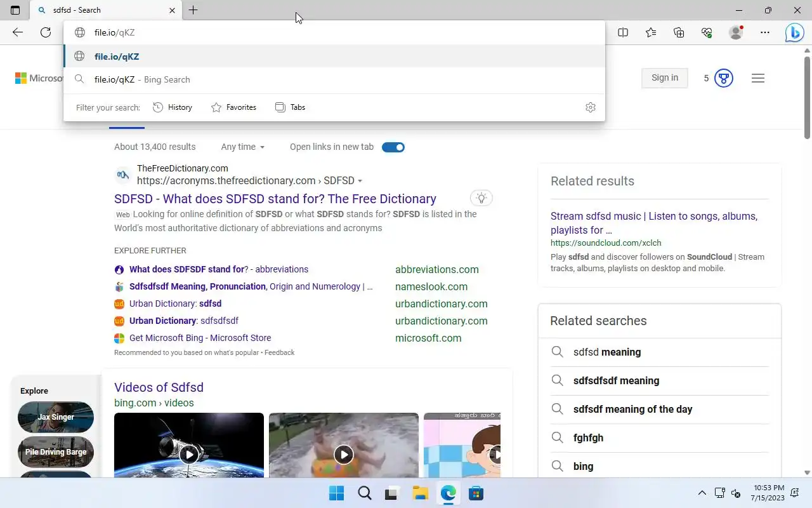Viewport: 812px width, 508px height.
Task: Open Collections icon in toolbar
Action: [x=679, y=32]
